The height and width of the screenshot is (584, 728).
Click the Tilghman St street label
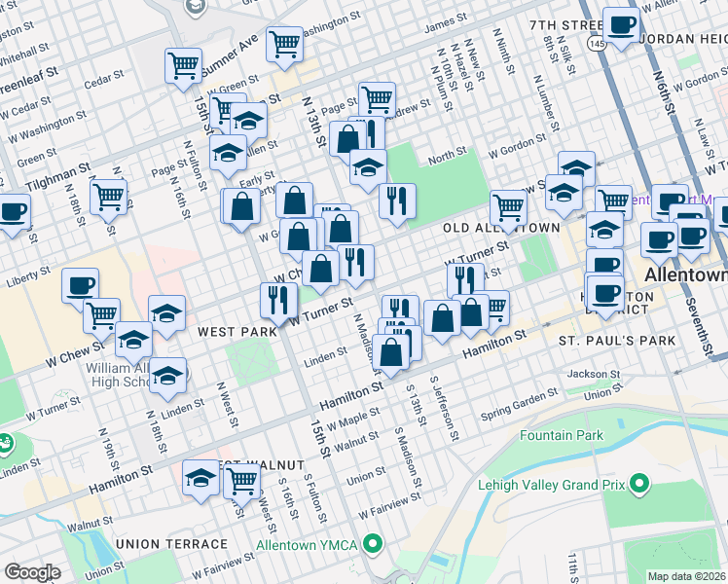pos(58,177)
